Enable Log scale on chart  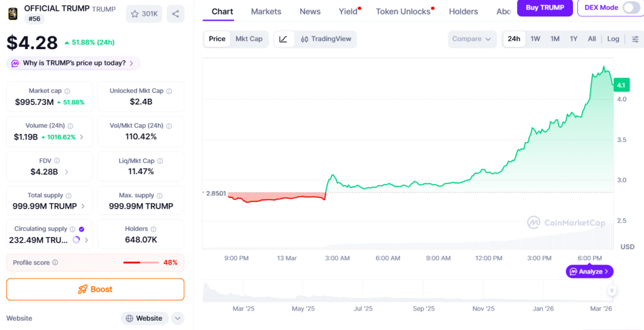pos(613,39)
